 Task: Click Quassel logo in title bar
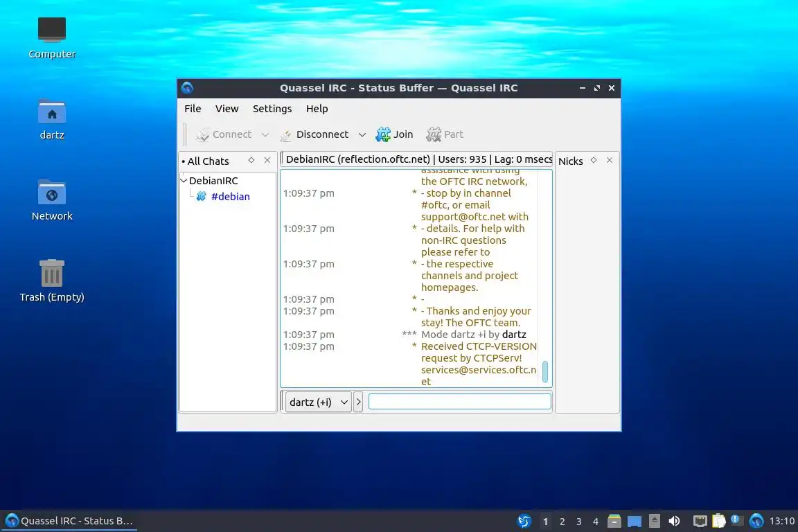pos(187,87)
